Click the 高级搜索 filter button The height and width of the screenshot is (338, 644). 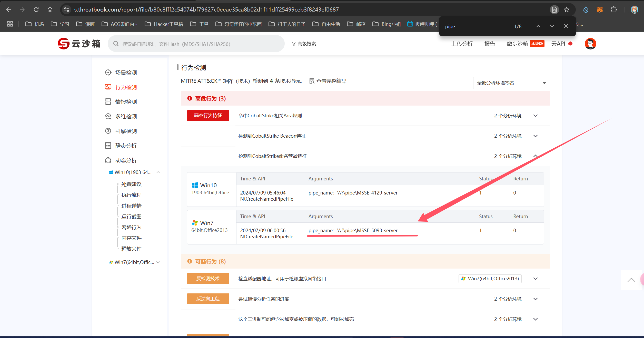point(304,44)
